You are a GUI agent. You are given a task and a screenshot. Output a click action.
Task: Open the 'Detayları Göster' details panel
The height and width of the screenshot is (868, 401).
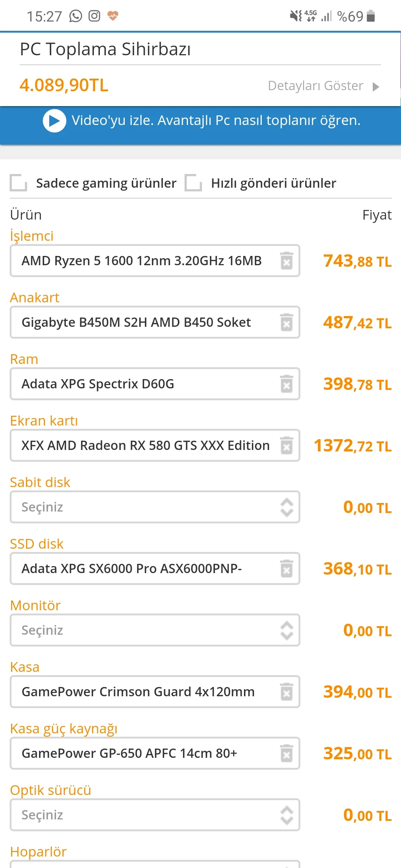(315, 86)
